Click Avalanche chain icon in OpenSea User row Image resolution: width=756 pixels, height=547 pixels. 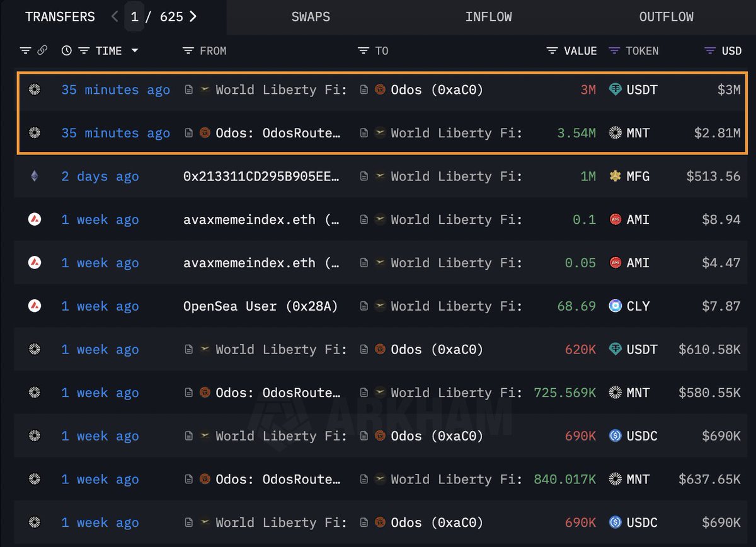pyautogui.click(x=35, y=306)
